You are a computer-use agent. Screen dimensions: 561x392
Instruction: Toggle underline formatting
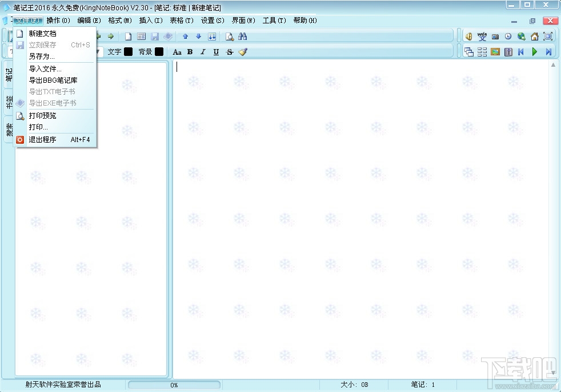click(x=216, y=52)
